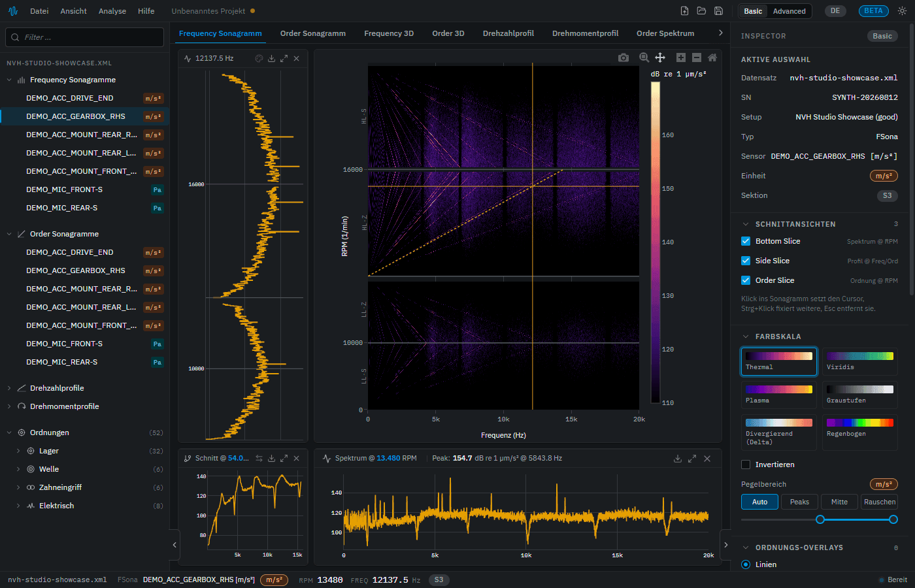The image size is (915, 588).
Task: Collapse the Frequency Sonagramme tree group
Action: [9, 80]
